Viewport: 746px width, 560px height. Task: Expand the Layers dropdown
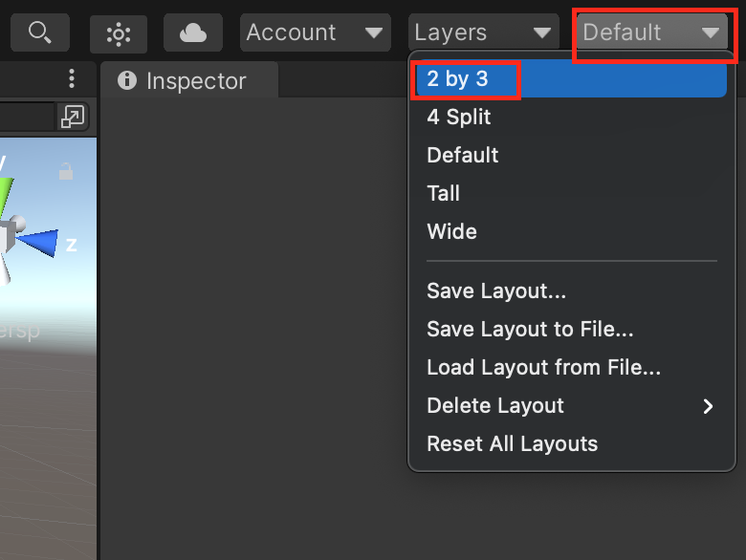point(484,32)
